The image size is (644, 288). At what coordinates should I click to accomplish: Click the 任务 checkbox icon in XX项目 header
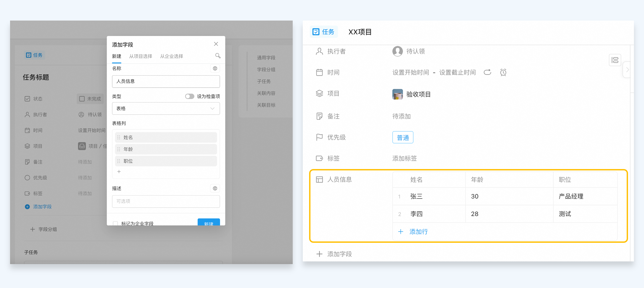click(316, 32)
